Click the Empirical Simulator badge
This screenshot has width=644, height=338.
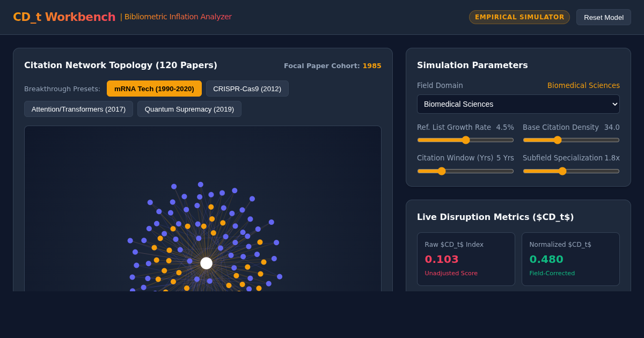point(519,17)
